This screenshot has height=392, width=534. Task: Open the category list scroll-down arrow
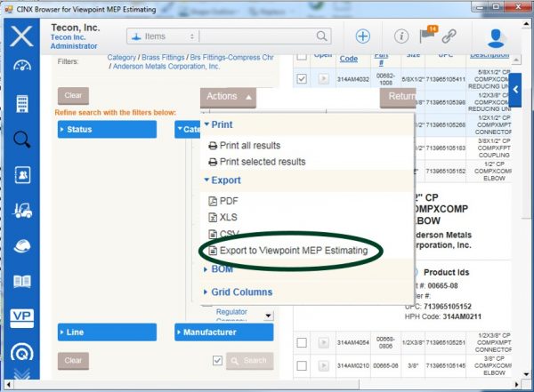269,316
